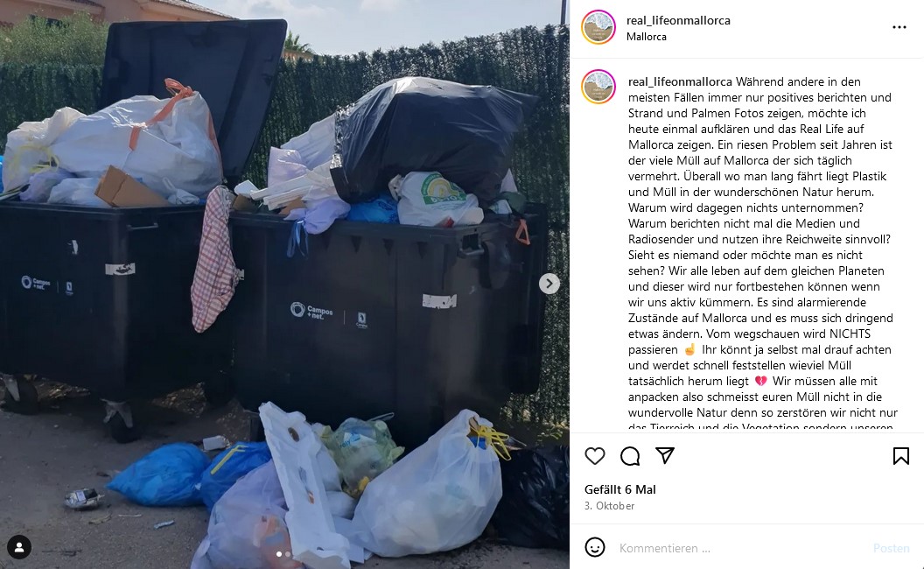924x569 pixels.
Task: Like the post with the heart icon
Action: pos(595,456)
